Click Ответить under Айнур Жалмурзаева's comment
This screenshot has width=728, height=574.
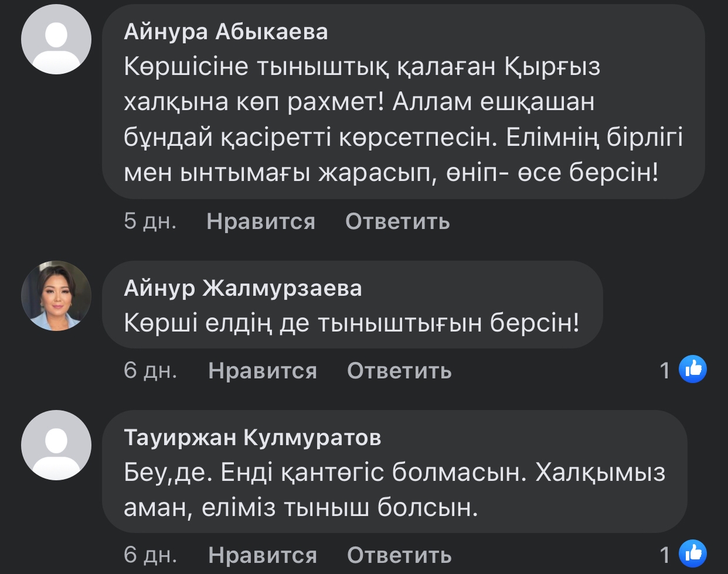[x=399, y=371]
